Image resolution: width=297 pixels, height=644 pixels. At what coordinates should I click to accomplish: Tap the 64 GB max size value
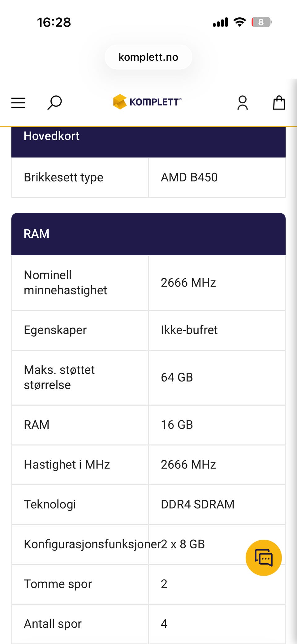pos(177,378)
